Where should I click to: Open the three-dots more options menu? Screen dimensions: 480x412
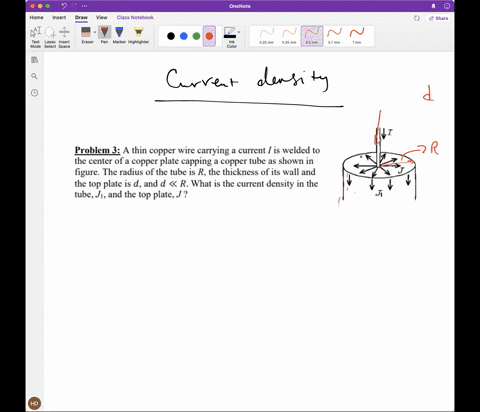84,6
